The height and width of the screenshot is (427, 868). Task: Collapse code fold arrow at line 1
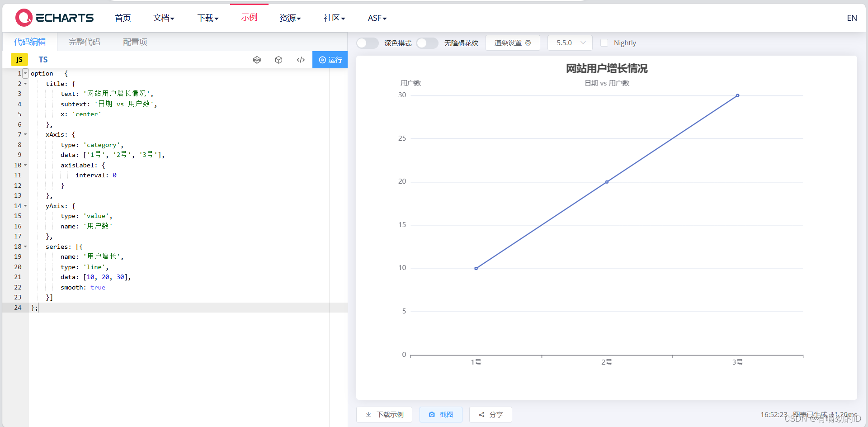[x=25, y=73]
